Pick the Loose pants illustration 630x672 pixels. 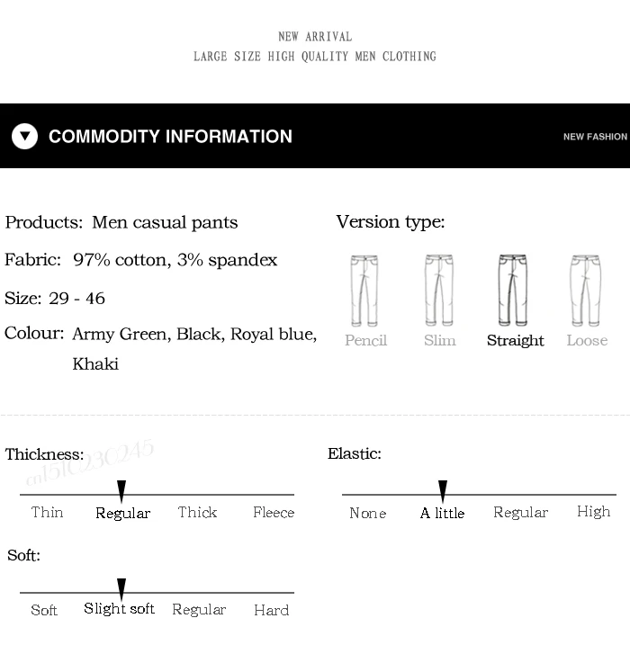[585, 291]
